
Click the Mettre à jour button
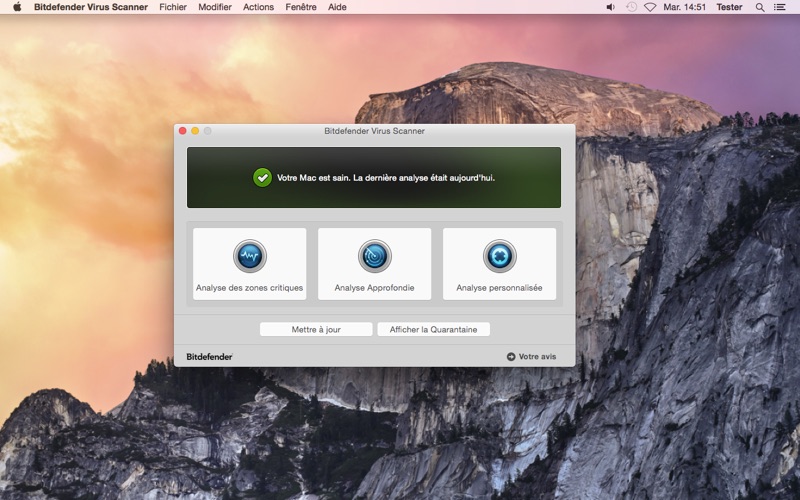pos(316,330)
